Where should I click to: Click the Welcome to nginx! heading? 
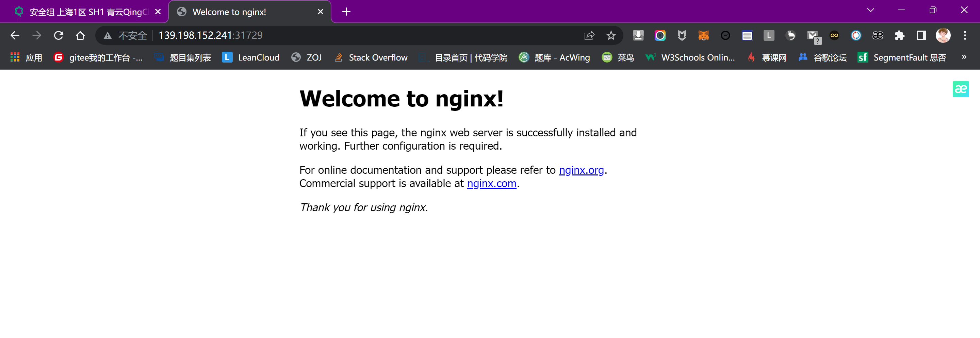(402, 99)
